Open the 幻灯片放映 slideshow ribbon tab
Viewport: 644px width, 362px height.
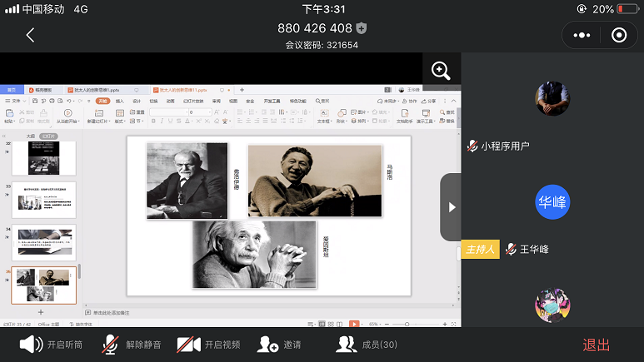193,101
